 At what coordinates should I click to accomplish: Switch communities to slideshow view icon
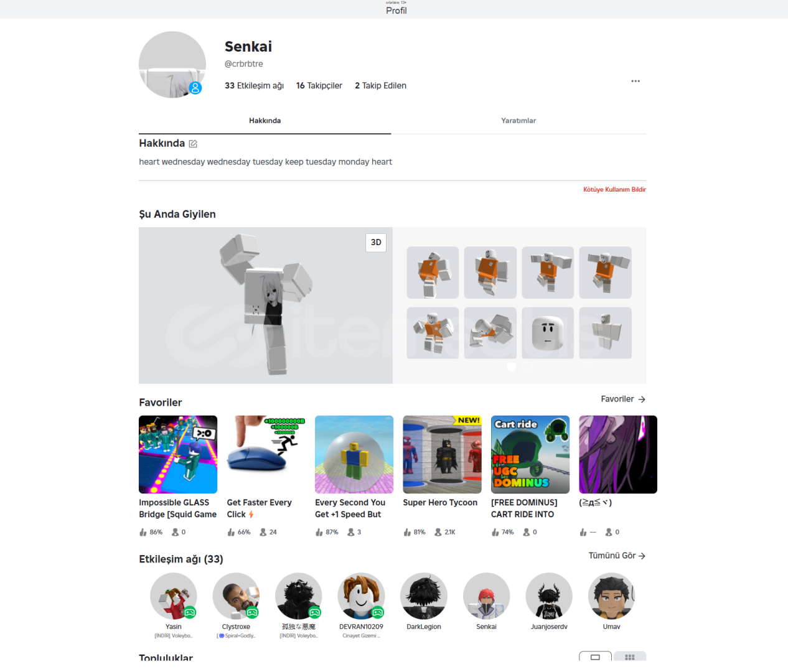(595, 657)
